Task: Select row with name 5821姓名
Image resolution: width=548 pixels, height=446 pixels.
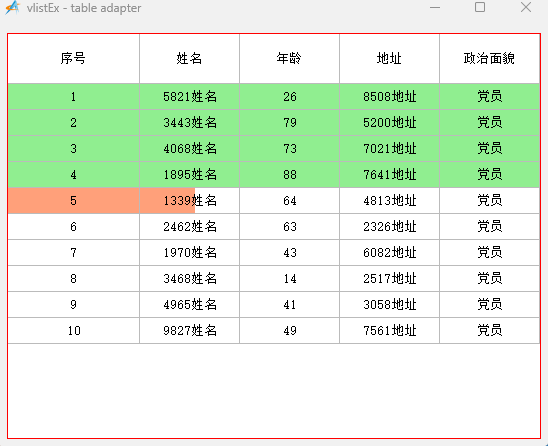Action: tap(274, 96)
